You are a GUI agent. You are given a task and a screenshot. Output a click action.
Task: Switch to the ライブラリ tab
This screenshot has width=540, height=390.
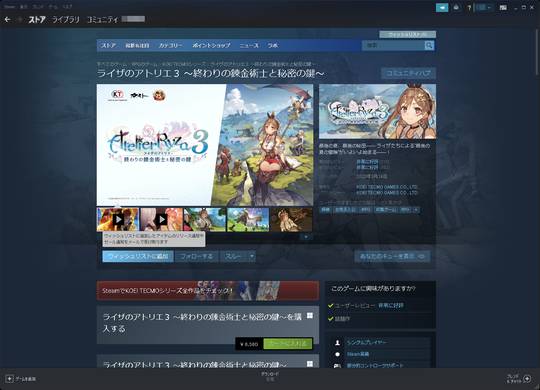click(x=65, y=20)
